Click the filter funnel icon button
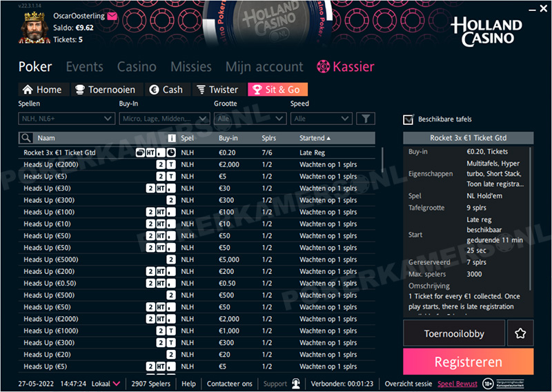The height and width of the screenshot is (392, 552). click(366, 119)
